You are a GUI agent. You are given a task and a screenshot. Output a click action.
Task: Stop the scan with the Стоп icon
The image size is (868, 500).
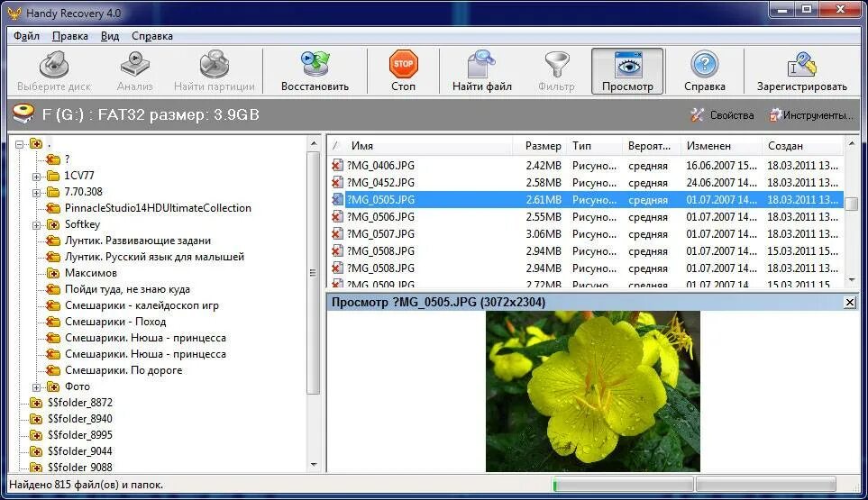[403, 71]
